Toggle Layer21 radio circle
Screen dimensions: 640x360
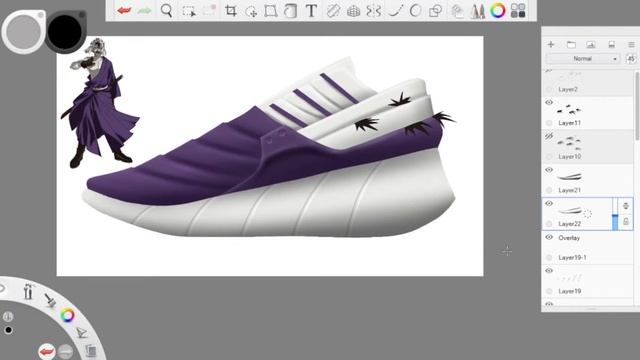click(549, 190)
